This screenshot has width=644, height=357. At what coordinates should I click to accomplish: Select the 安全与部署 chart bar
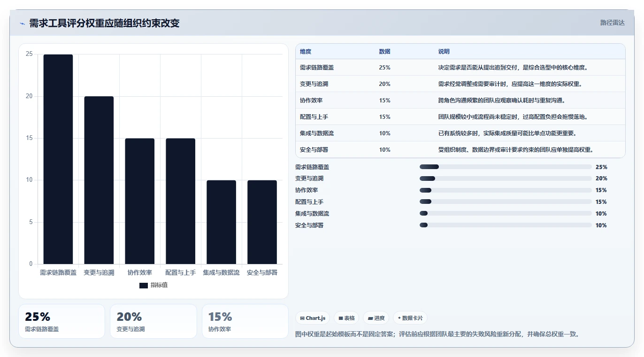coord(262,222)
